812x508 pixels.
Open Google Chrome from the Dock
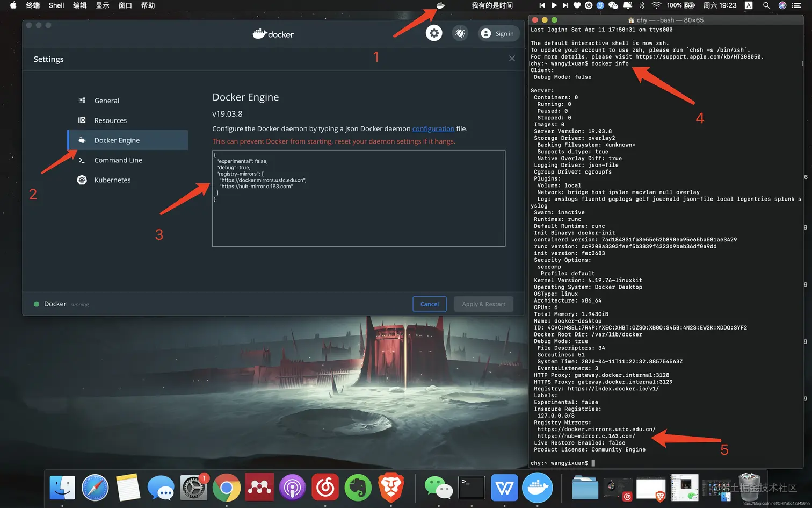227,488
